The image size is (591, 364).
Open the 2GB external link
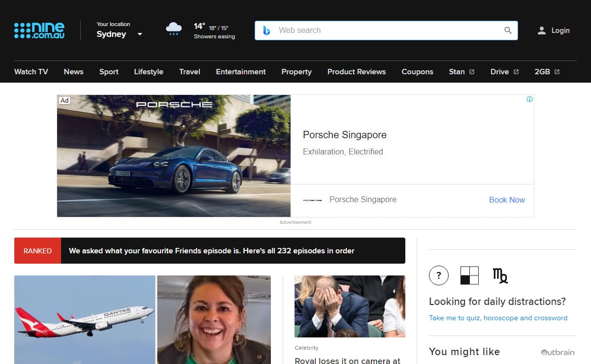[x=547, y=72]
